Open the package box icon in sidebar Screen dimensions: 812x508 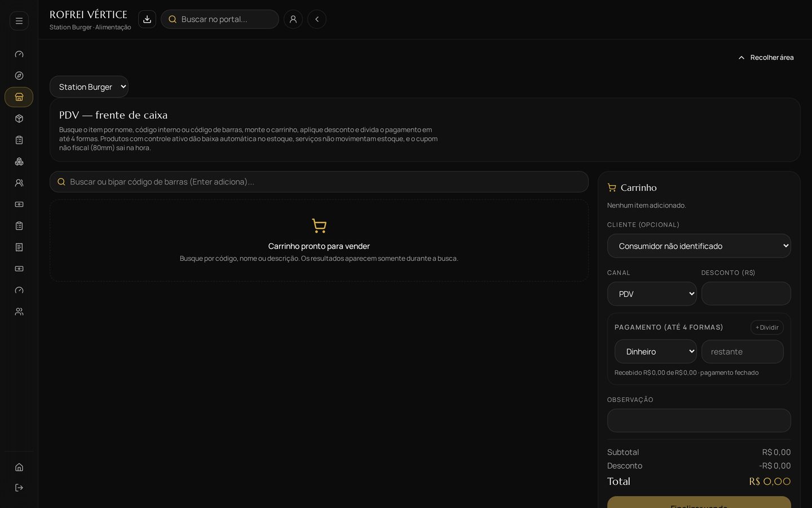19,119
